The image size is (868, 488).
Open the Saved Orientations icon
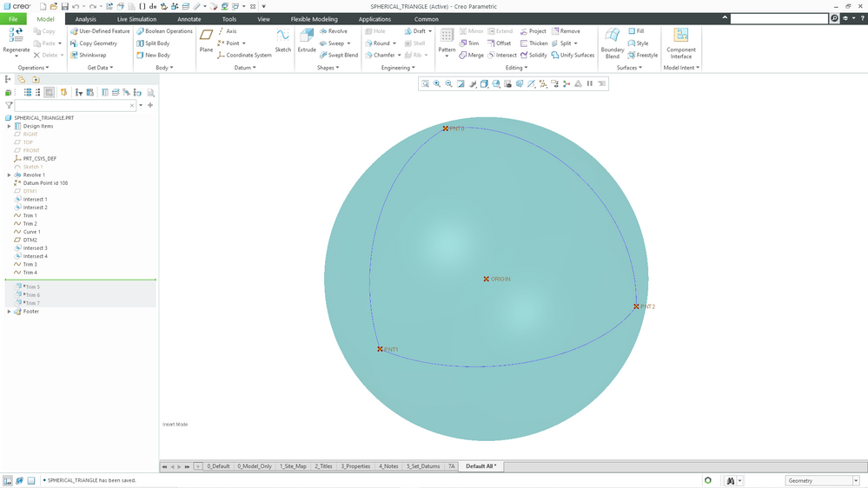(x=496, y=83)
